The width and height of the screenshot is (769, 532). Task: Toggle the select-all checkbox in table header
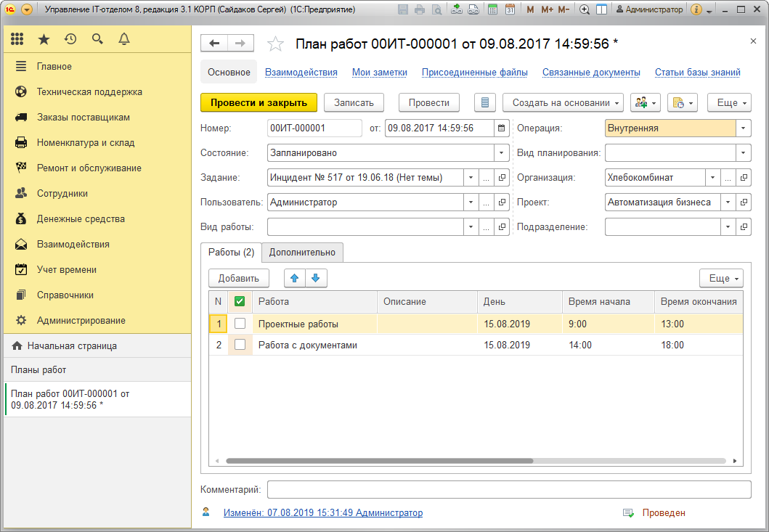[x=240, y=301]
